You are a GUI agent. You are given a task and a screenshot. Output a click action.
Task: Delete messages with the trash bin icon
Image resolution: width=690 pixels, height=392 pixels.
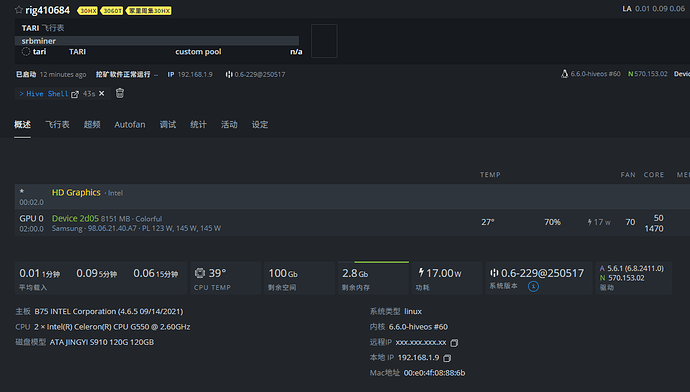120,93
